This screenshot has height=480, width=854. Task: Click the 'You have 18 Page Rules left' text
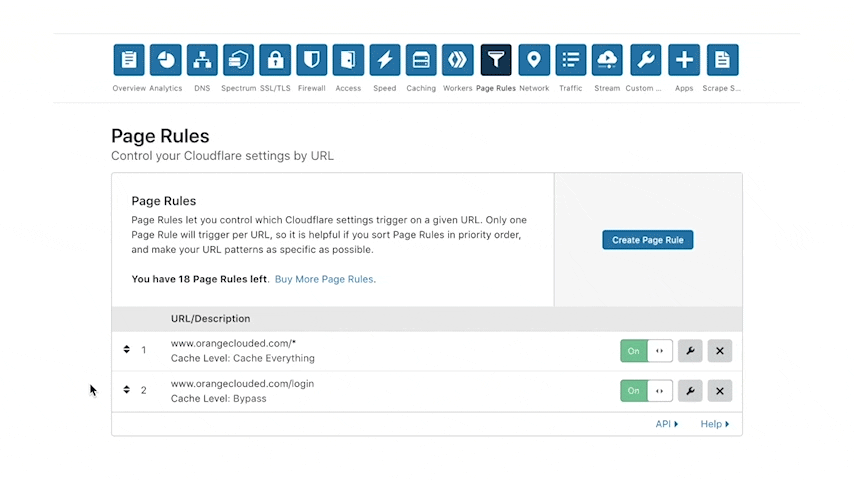pos(199,279)
